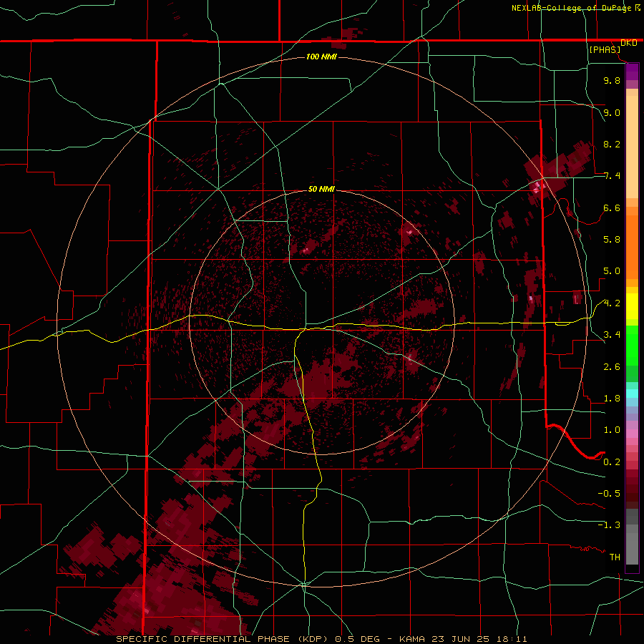Click the 50 NMI range ring label
The width and height of the screenshot is (644, 644).
point(321,190)
